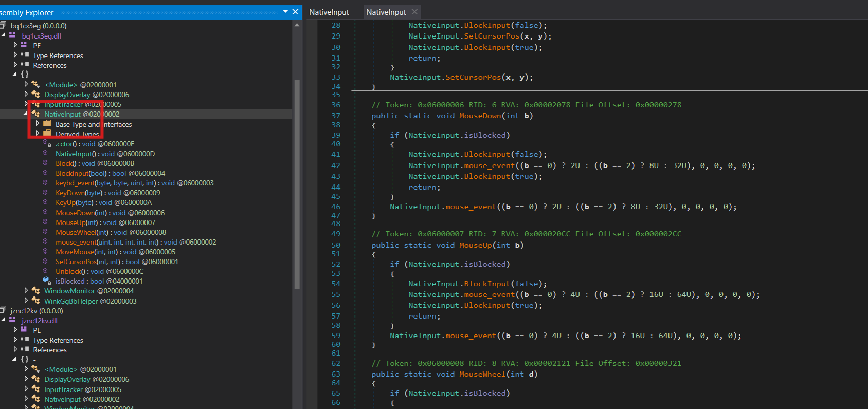Click MouseWheel in the method declaration code
The image size is (868, 409).
pos(482,374)
